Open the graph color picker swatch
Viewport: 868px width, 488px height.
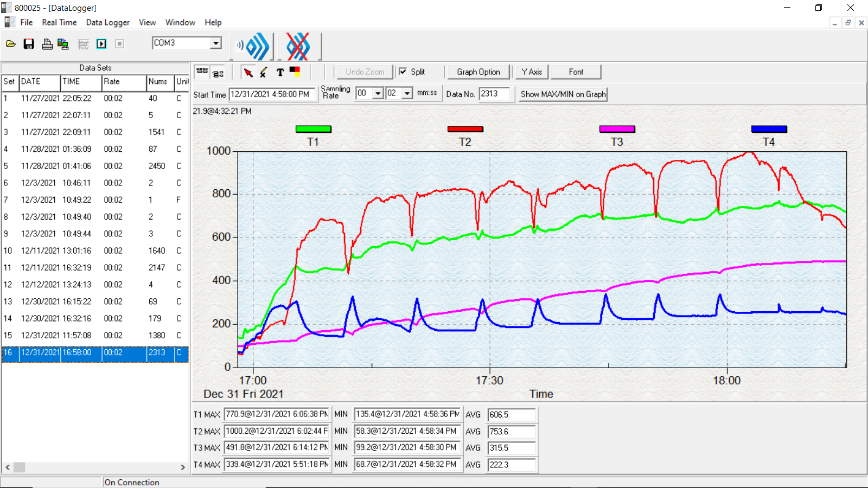tap(295, 71)
